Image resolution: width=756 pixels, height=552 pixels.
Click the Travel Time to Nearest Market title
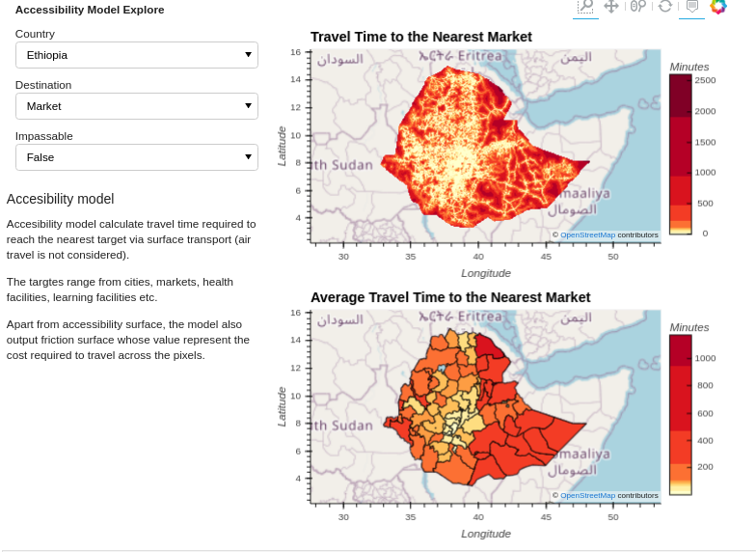click(x=420, y=37)
